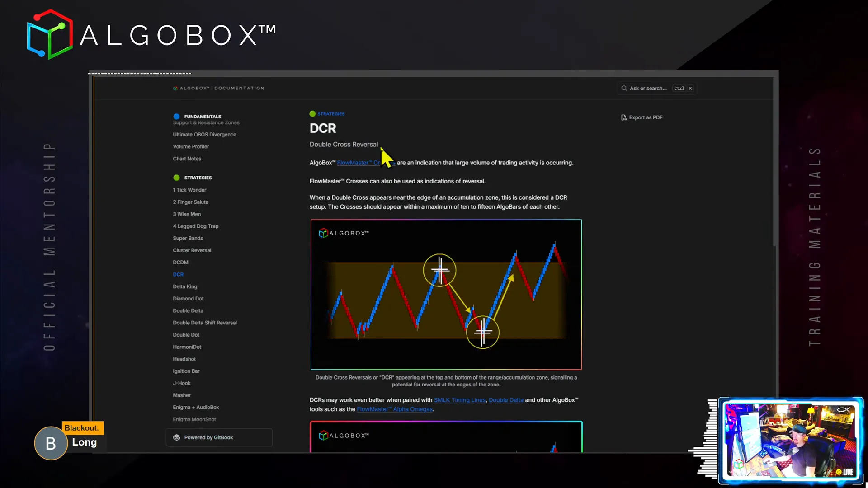Open Chart Notes page
The width and height of the screenshot is (868, 488).
pos(187,159)
